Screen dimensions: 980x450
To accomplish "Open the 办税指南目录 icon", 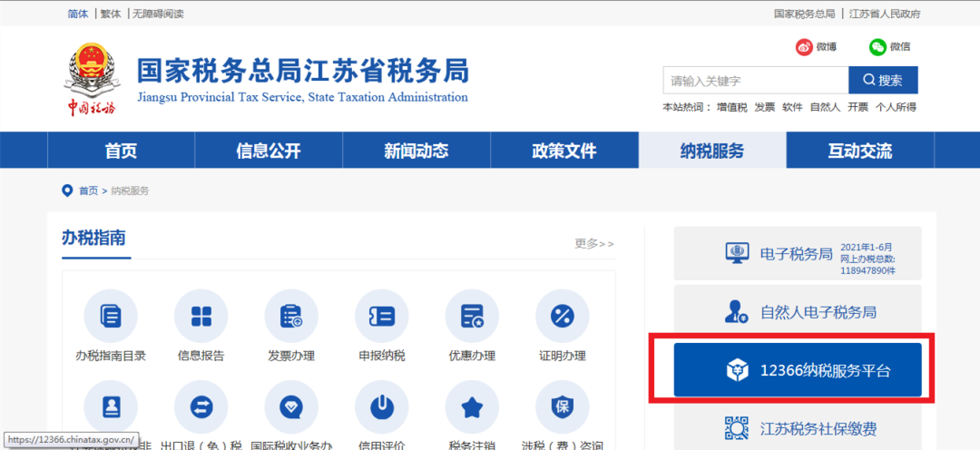I will coord(111,317).
